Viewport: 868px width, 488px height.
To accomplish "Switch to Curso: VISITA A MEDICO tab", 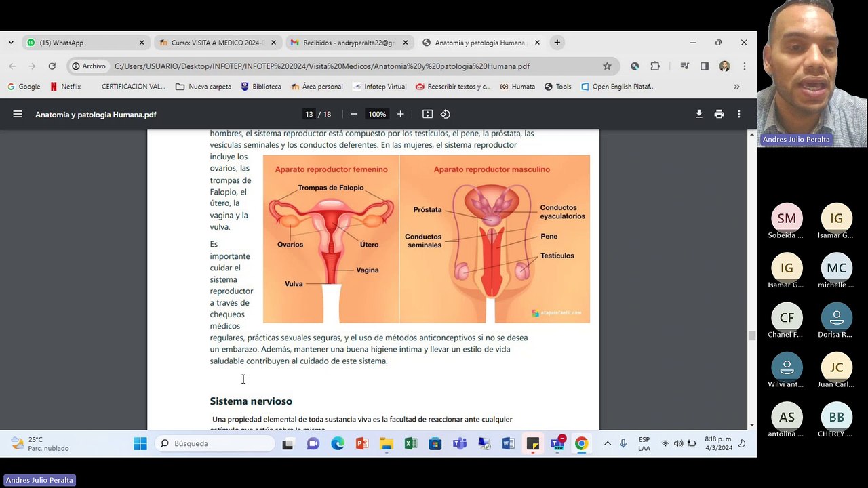I will click(x=217, y=43).
